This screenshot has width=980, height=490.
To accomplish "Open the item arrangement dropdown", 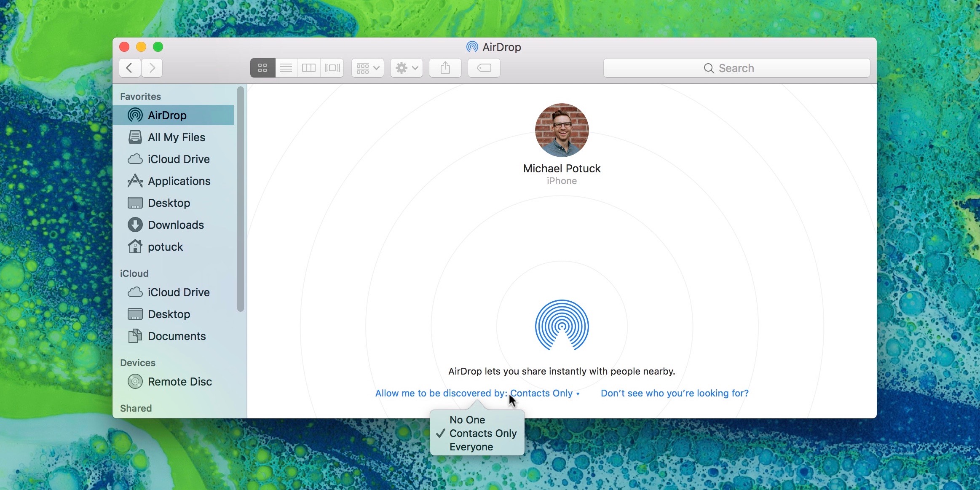I will coord(367,68).
